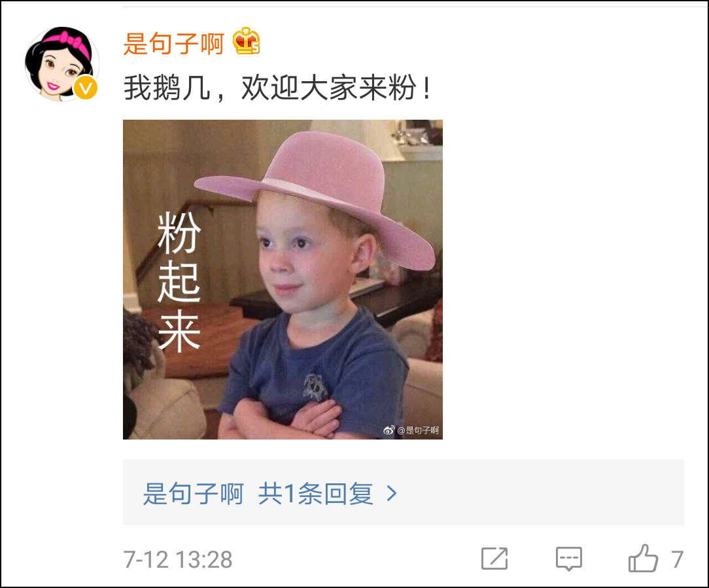Like the comment with thumbs-up icon
The height and width of the screenshot is (588, 709).
(x=643, y=559)
